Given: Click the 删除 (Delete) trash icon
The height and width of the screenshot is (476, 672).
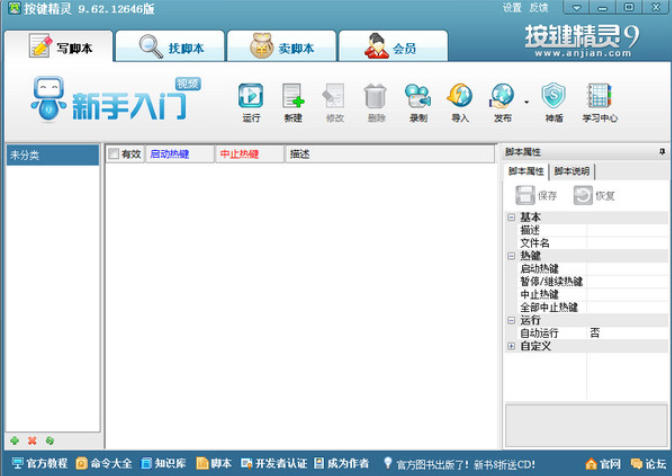Looking at the screenshot, I should pyautogui.click(x=376, y=102).
